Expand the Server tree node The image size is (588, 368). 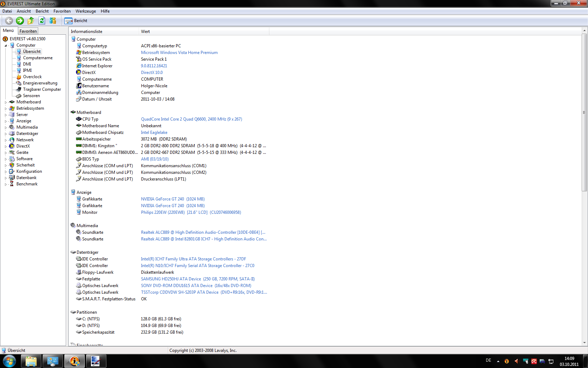point(6,115)
